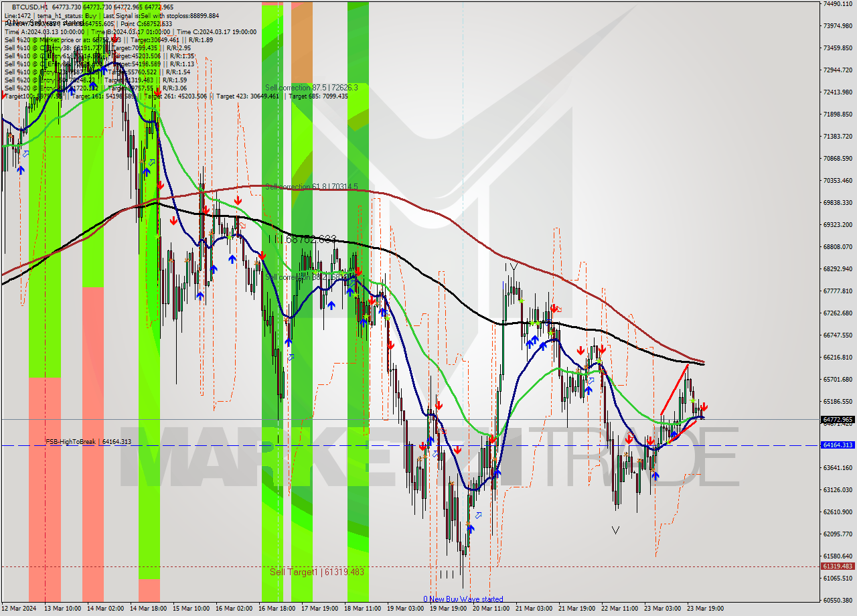
Task: Click the '21 Mar 19:00' time label
Action: (x=577, y=609)
